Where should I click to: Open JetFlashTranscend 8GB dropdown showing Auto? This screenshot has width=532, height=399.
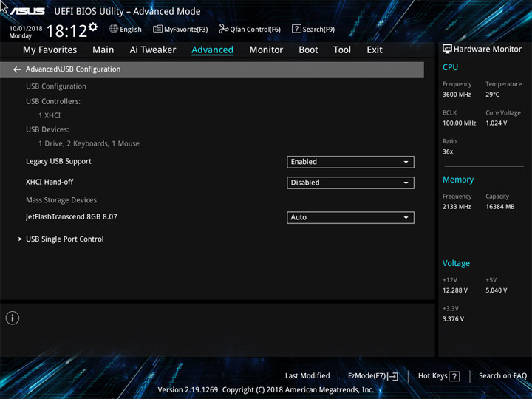(350, 217)
